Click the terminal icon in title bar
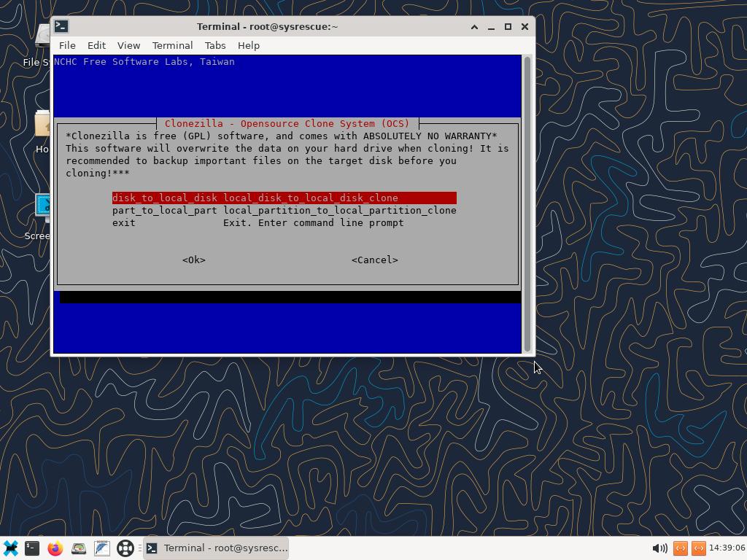Screen dimensions: 747x560 [62, 26]
